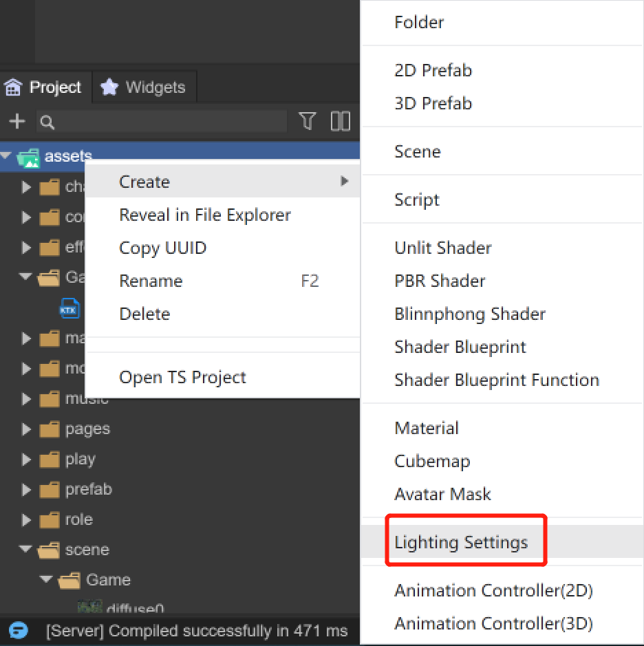Screen dimensions: 644x646
Task: Choose Lighting Settings from Create submenu
Action: pyautogui.click(x=461, y=542)
